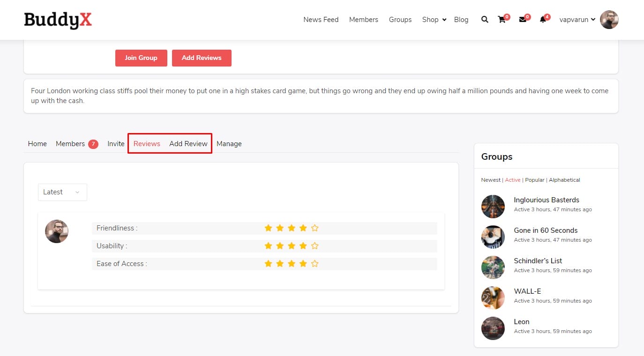This screenshot has height=356, width=644.
Task: Click the user profile avatar in header
Action: pyautogui.click(x=609, y=20)
